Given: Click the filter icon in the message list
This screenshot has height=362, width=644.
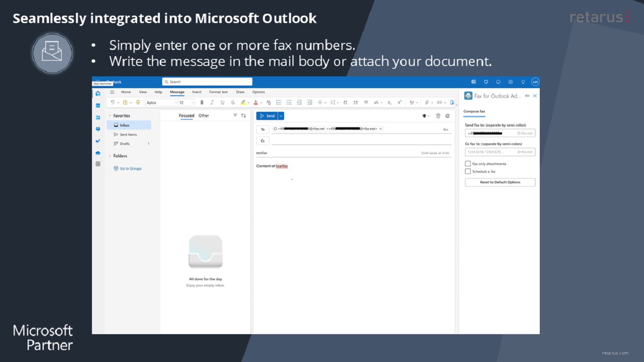Looking at the screenshot, I should click(x=235, y=115).
